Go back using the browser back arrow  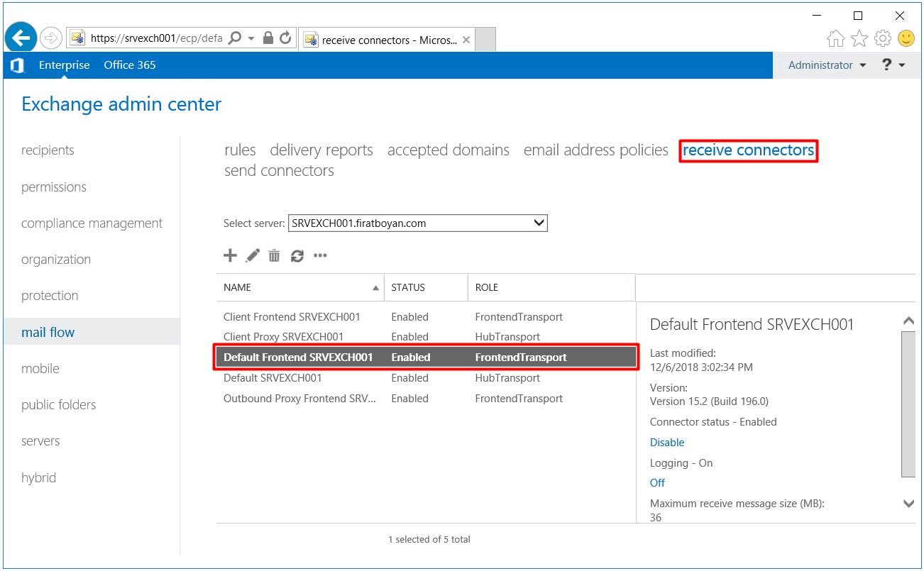coord(21,38)
